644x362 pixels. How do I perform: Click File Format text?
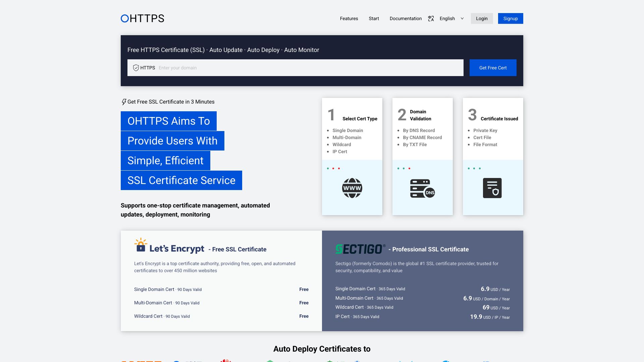coord(485,144)
